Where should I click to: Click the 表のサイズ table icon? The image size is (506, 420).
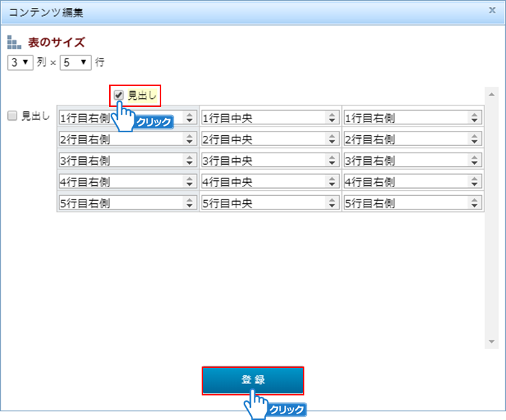[x=14, y=43]
